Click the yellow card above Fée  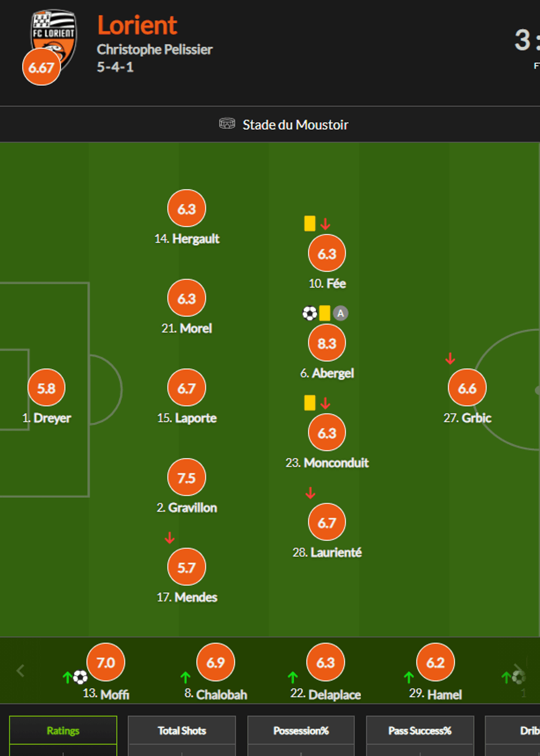310,223
